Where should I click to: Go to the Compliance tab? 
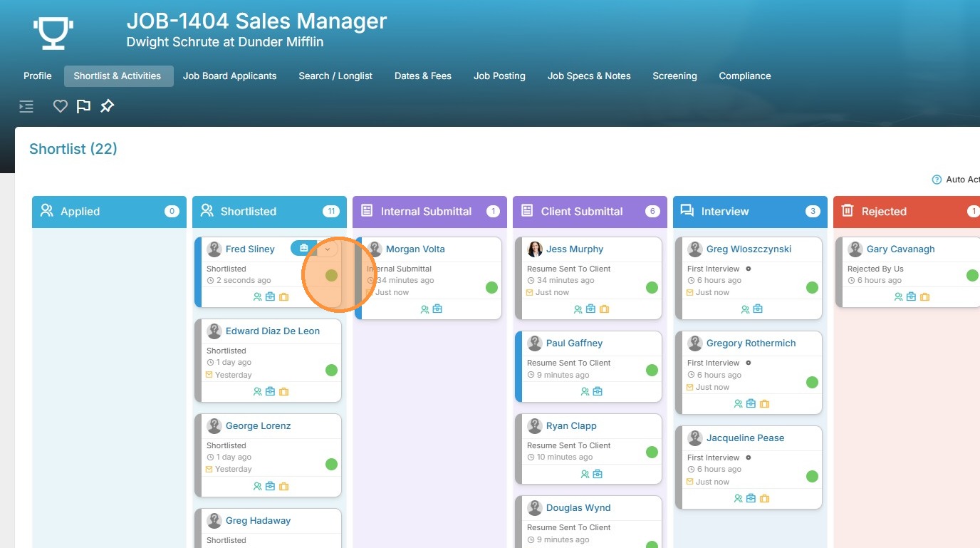tap(744, 76)
